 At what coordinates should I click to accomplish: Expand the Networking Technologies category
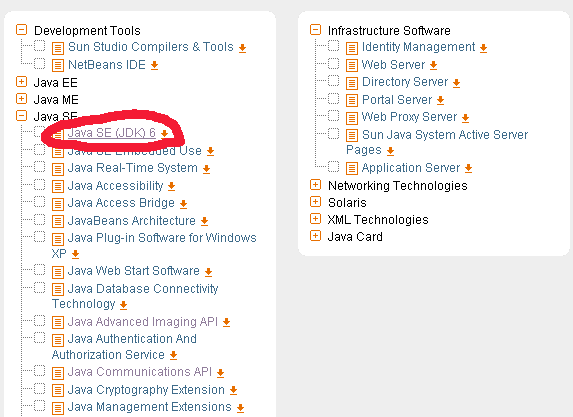(x=315, y=185)
